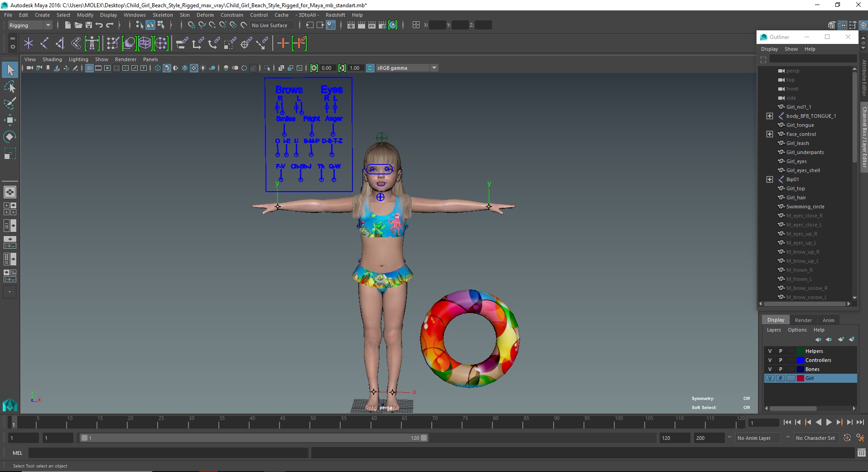Activate the Paint Selection tool
The width and height of the screenshot is (868, 472).
(x=10, y=103)
